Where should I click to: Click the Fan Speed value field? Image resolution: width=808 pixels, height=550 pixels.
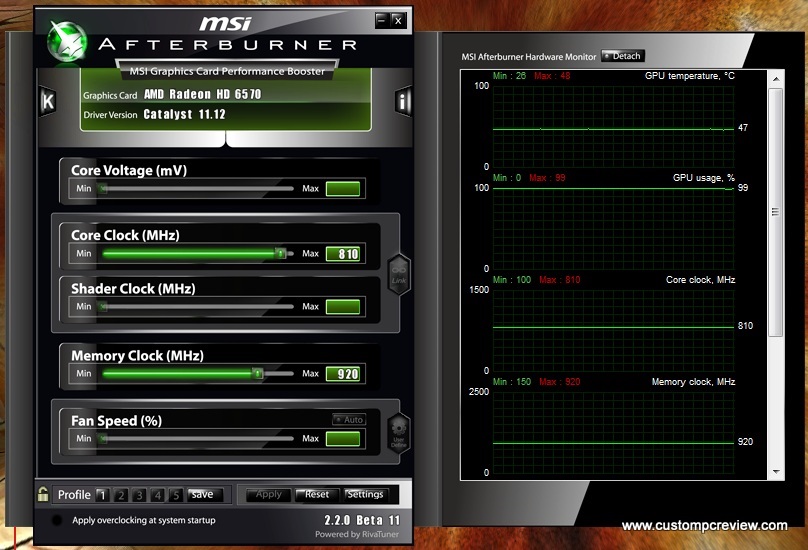point(343,439)
